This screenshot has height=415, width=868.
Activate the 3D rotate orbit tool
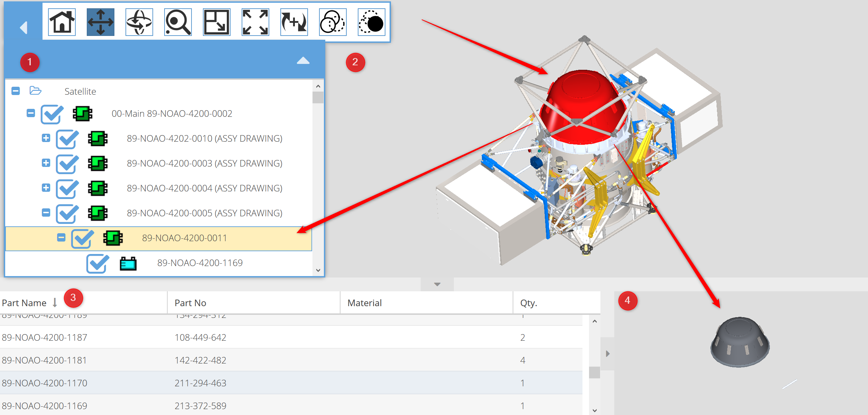(139, 22)
